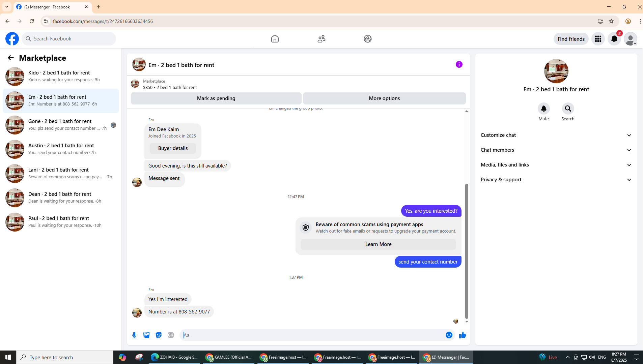
Task: Open the notifications bell
Action: pyautogui.click(x=614, y=39)
